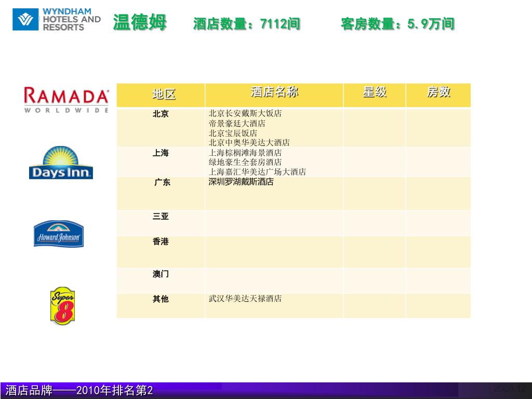532x399 pixels.
Task: Click the Days Inn logo
Action: [x=61, y=163]
